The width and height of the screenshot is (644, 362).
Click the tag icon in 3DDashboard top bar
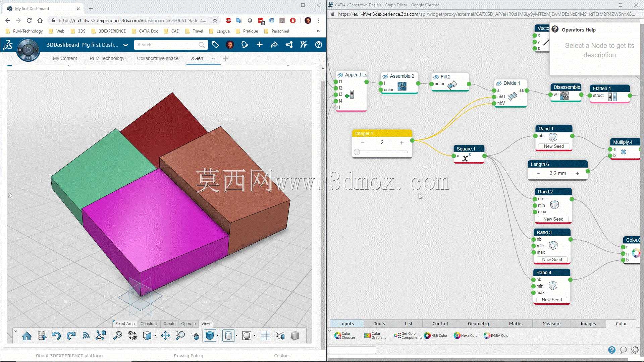[215, 45]
